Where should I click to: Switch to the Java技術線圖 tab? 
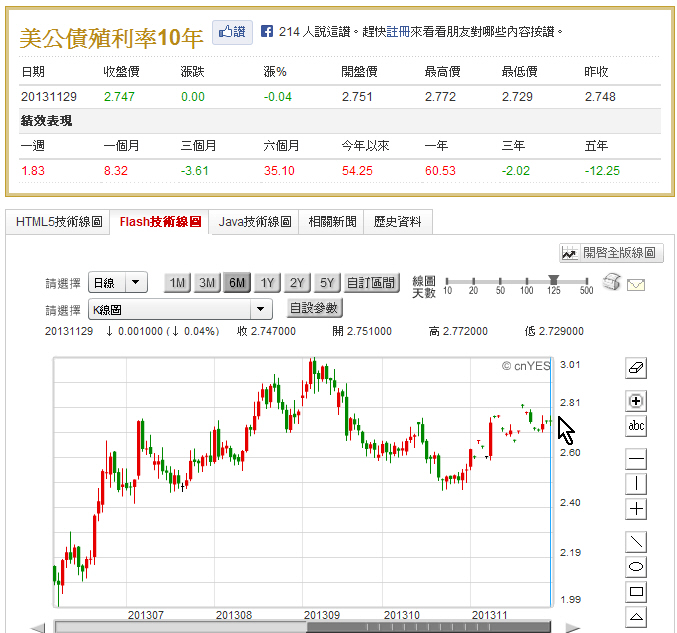tap(254, 222)
